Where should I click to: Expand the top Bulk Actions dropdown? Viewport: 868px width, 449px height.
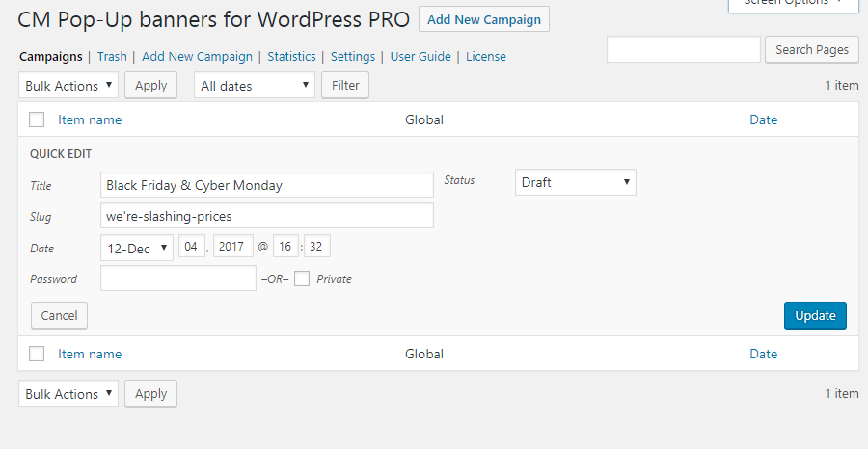tap(68, 86)
